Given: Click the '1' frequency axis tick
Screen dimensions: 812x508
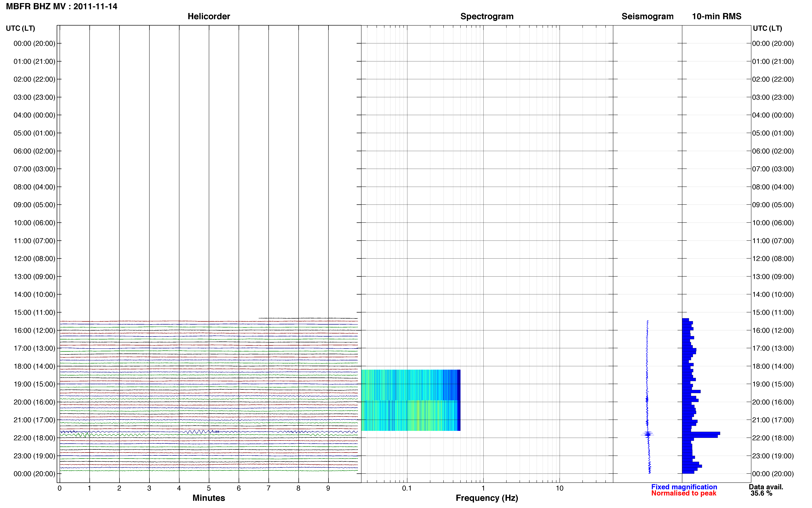Looking at the screenshot, I should (483, 488).
